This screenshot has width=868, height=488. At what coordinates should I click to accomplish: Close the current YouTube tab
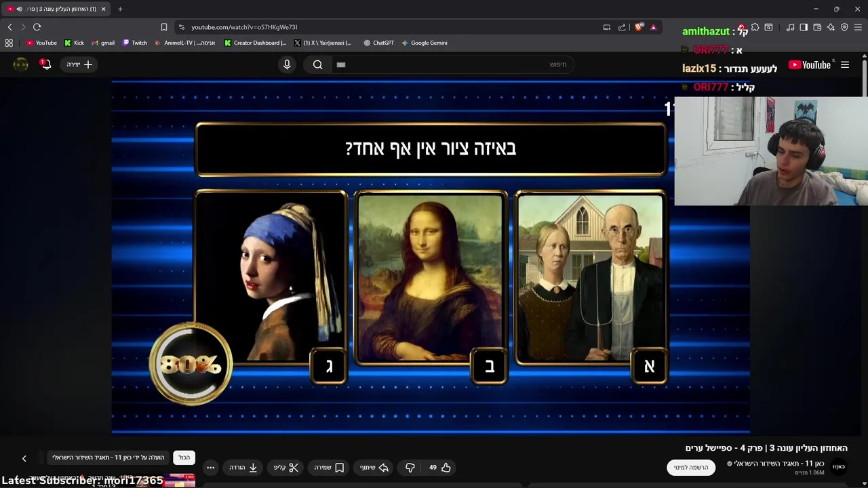(103, 9)
